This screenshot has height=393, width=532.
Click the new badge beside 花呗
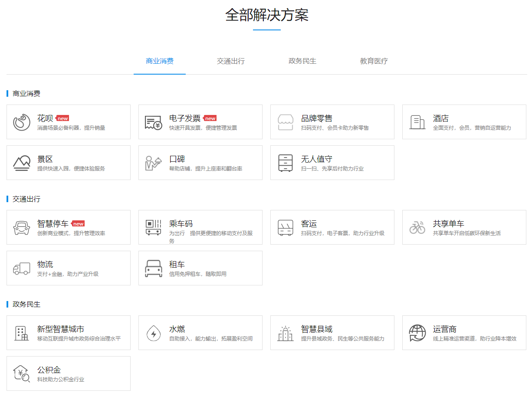click(x=62, y=118)
